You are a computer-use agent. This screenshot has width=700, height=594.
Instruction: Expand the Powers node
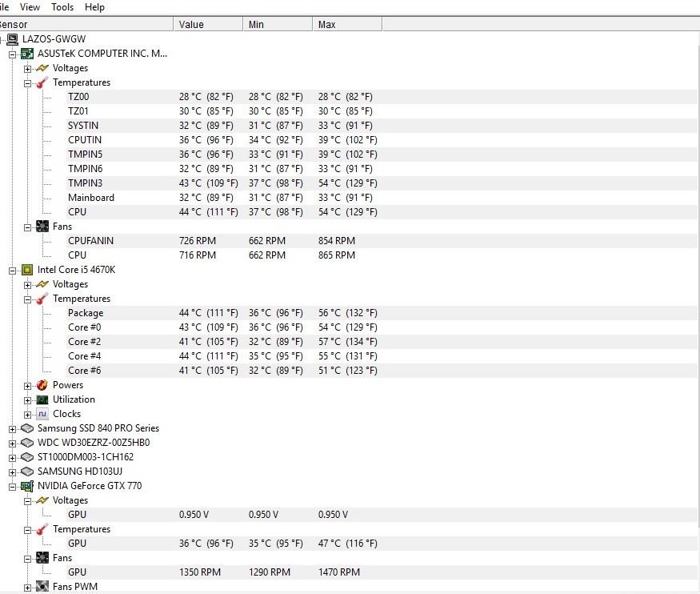[x=28, y=386]
